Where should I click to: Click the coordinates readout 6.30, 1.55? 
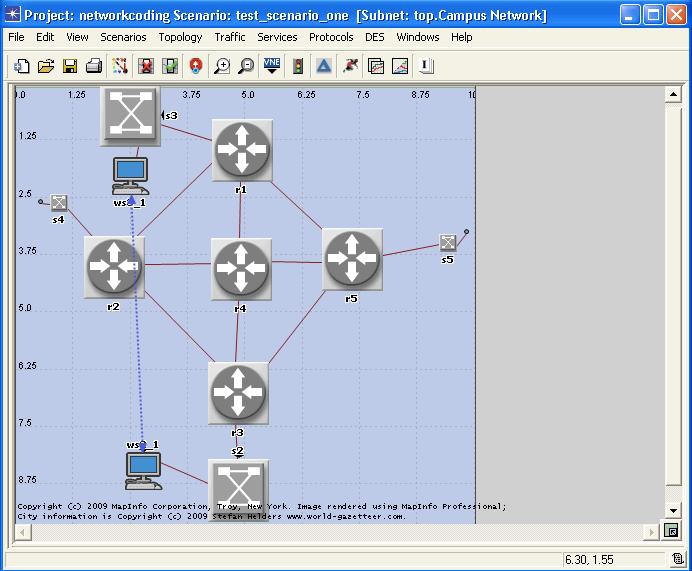[x=589, y=560]
